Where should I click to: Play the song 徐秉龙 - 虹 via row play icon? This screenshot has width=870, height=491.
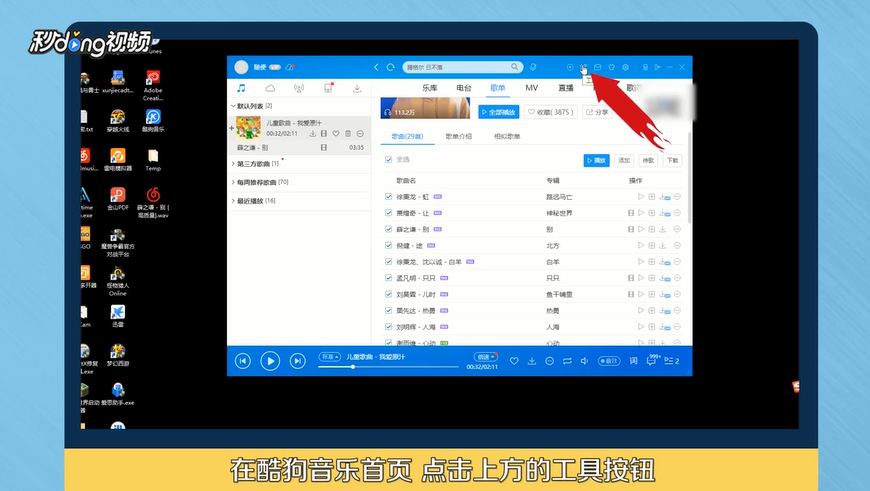pos(641,196)
